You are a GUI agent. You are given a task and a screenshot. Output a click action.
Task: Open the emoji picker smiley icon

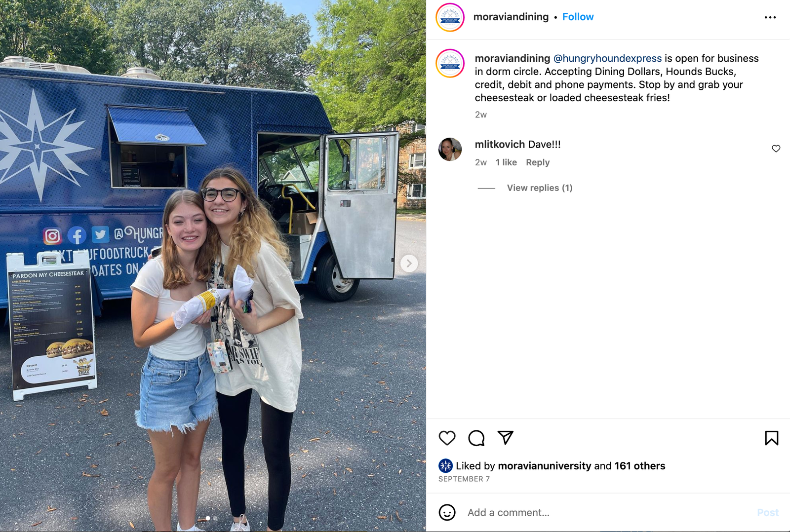tap(447, 512)
